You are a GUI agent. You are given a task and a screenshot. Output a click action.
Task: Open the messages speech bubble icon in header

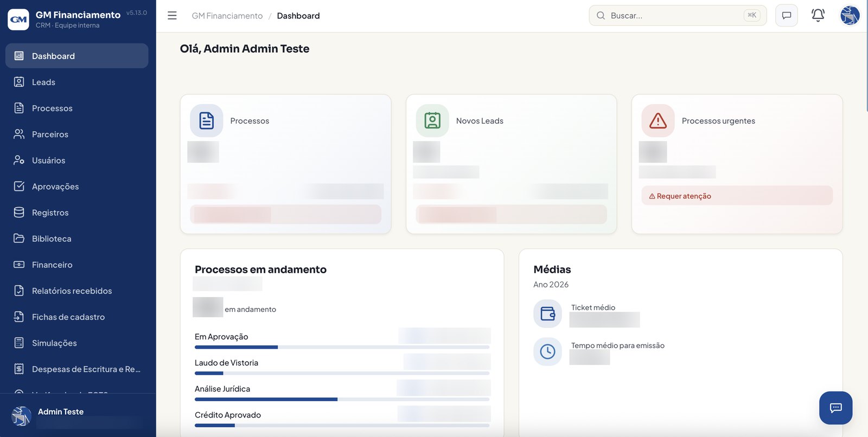pos(787,15)
